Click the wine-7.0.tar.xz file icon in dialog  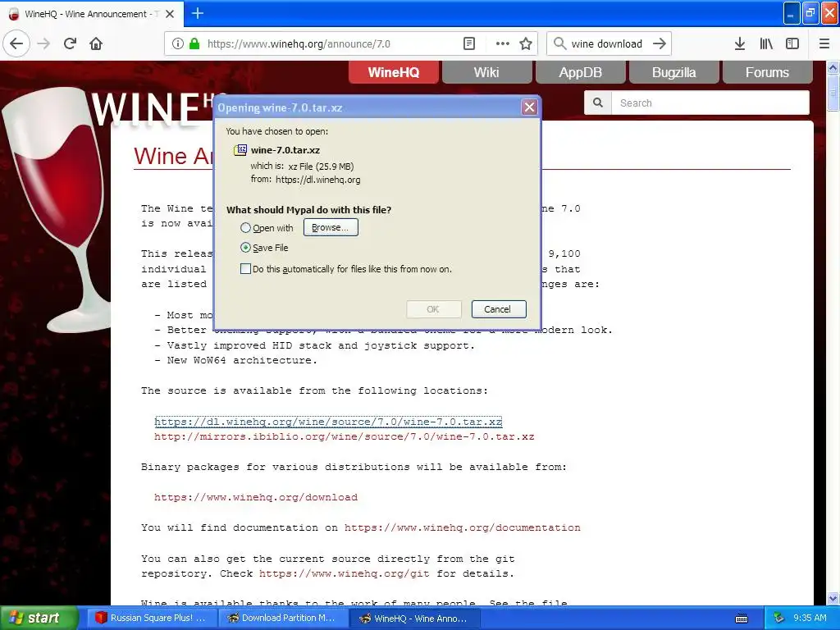point(240,150)
